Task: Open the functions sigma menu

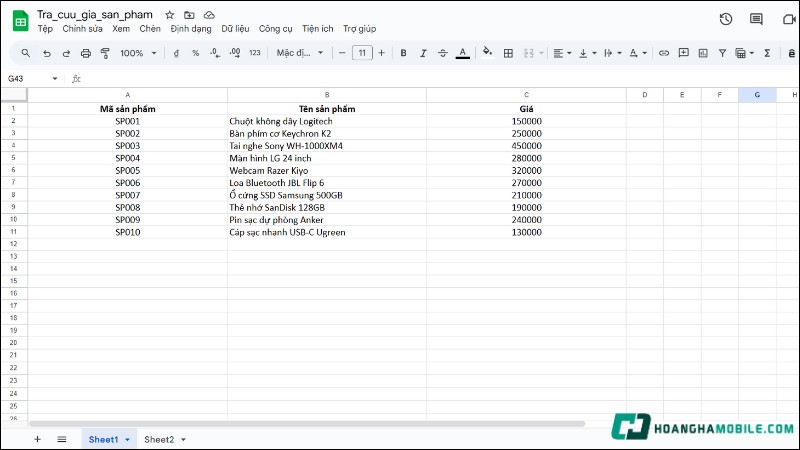Action: click(767, 53)
